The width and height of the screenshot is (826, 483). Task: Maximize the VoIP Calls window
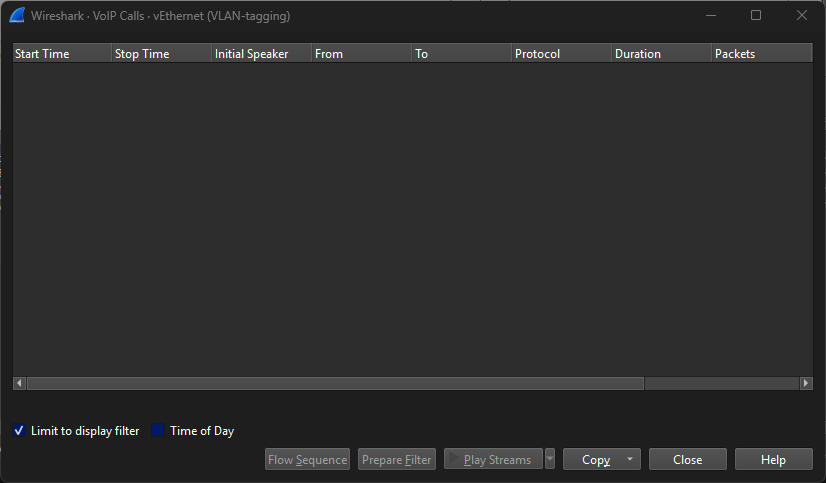(x=756, y=15)
